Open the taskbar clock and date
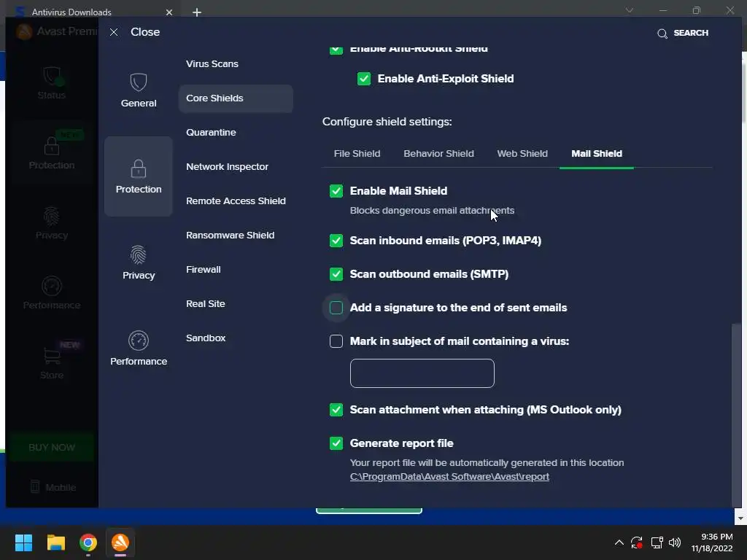 click(712, 542)
